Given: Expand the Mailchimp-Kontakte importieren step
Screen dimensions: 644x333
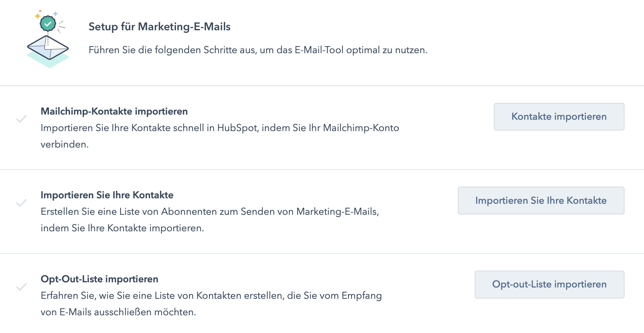Looking at the screenshot, I should 114,111.
